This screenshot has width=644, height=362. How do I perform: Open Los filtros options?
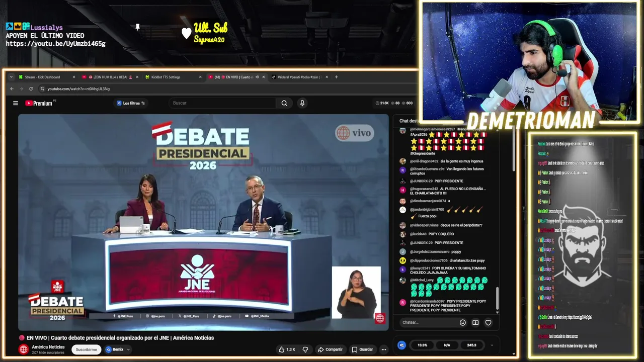(131, 103)
